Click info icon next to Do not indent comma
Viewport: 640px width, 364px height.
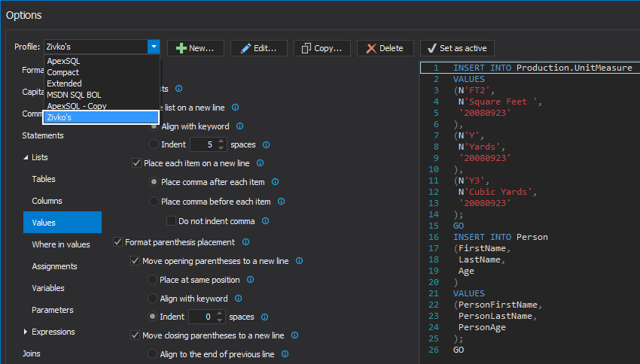click(x=266, y=221)
